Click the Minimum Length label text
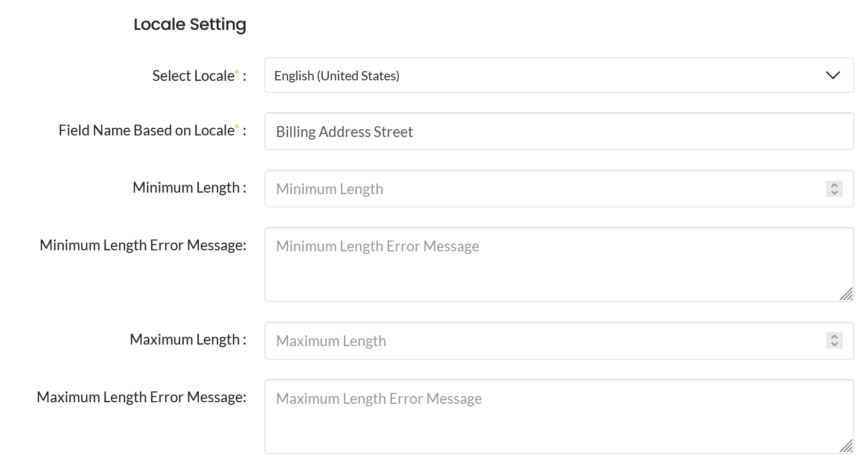This screenshot has height=462, width=868. click(x=186, y=187)
